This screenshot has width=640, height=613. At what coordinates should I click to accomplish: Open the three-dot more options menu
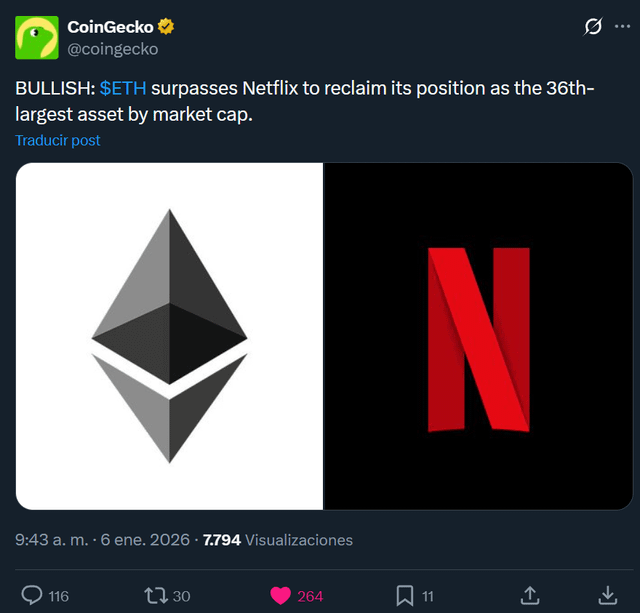(622, 26)
